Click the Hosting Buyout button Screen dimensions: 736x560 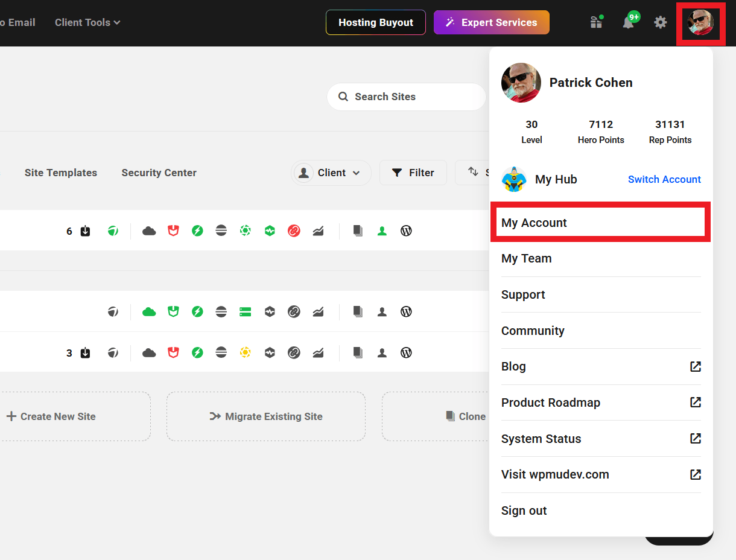coord(376,22)
